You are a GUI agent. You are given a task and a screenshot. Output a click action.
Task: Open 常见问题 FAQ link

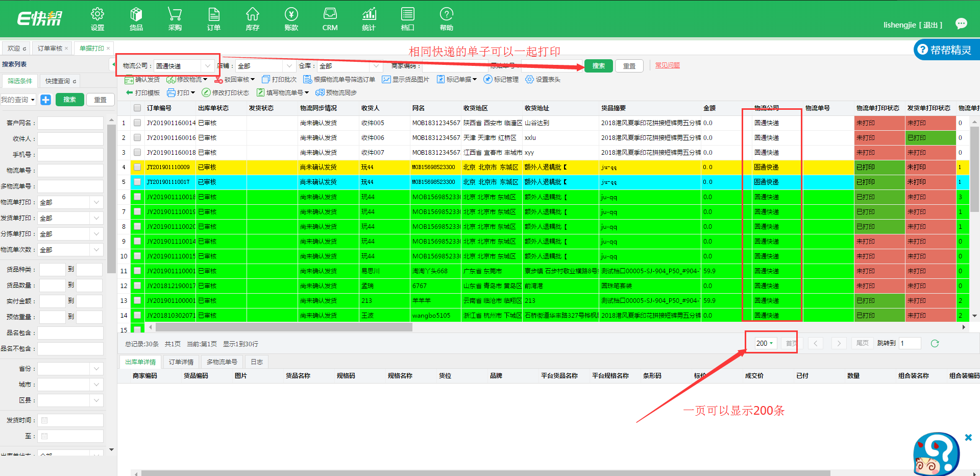(x=667, y=65)
